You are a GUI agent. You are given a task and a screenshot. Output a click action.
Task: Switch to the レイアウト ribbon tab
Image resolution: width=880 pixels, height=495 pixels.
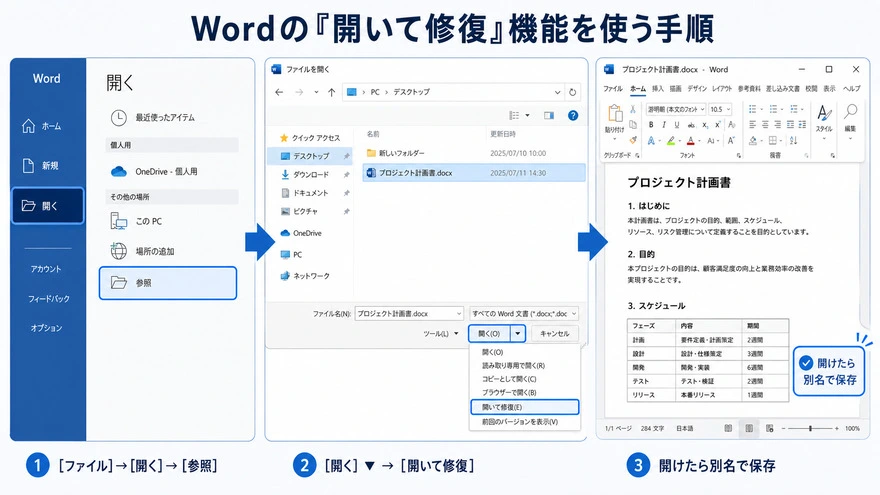[x=722, y=89]
